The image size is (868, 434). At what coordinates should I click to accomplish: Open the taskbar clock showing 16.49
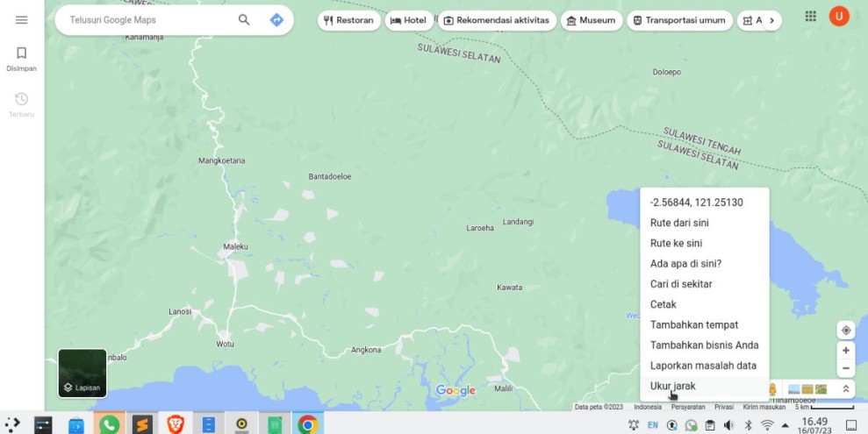tap(814, 425)
